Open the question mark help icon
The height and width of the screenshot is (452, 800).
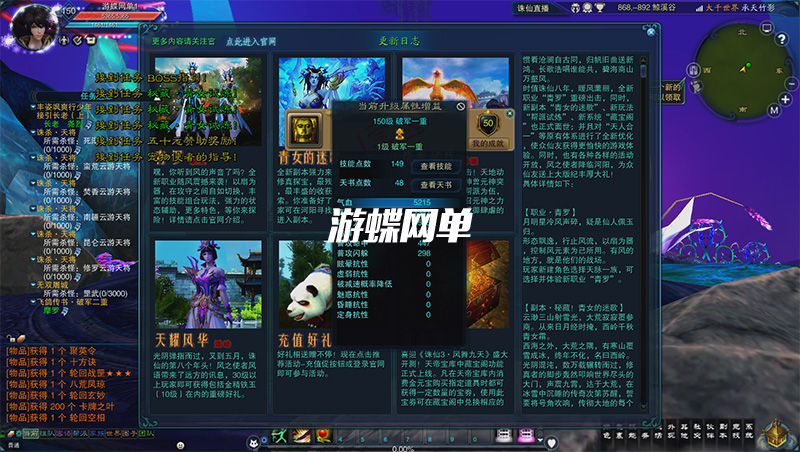782,39
